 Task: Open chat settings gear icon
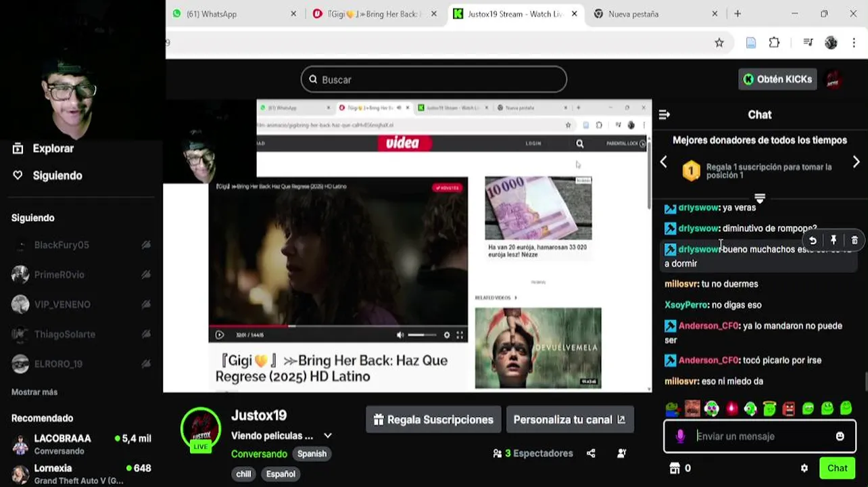pos(804,468)
